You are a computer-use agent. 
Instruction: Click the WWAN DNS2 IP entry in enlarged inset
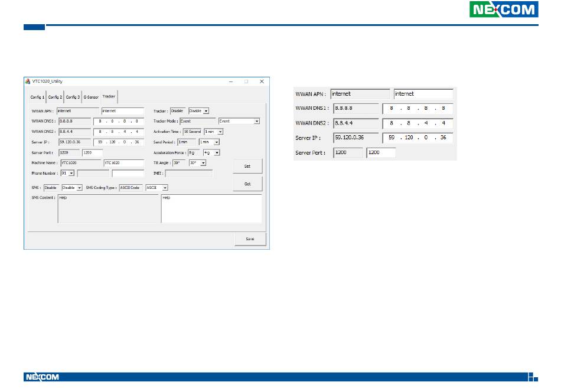[418, 123]
